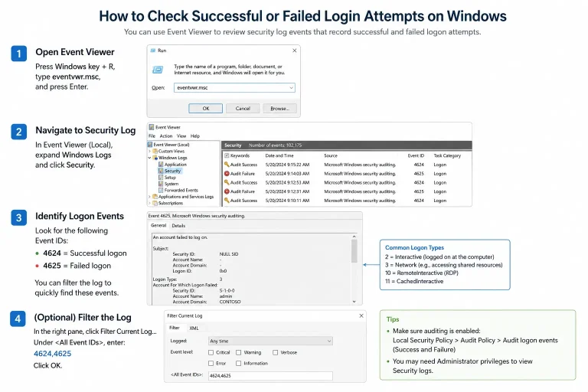
Task: Click the All Event IDs field with 4624,4625
Action: pos(270,375)
